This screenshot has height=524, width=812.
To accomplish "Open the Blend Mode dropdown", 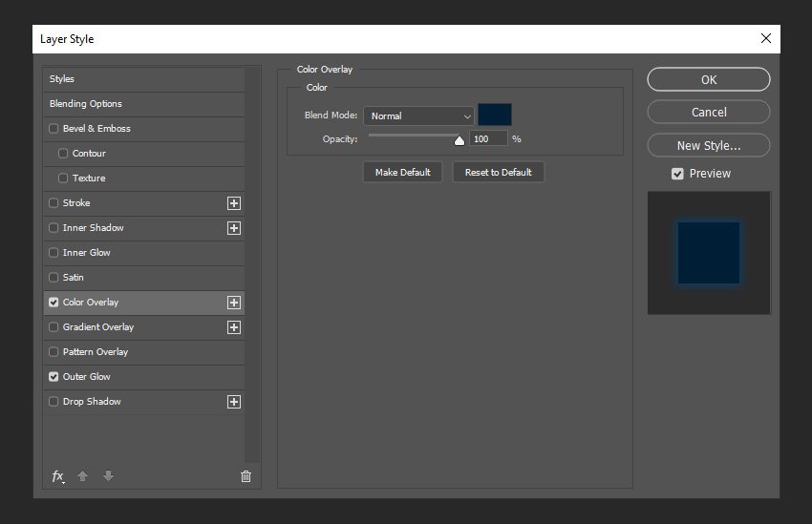I will point(418,115).
